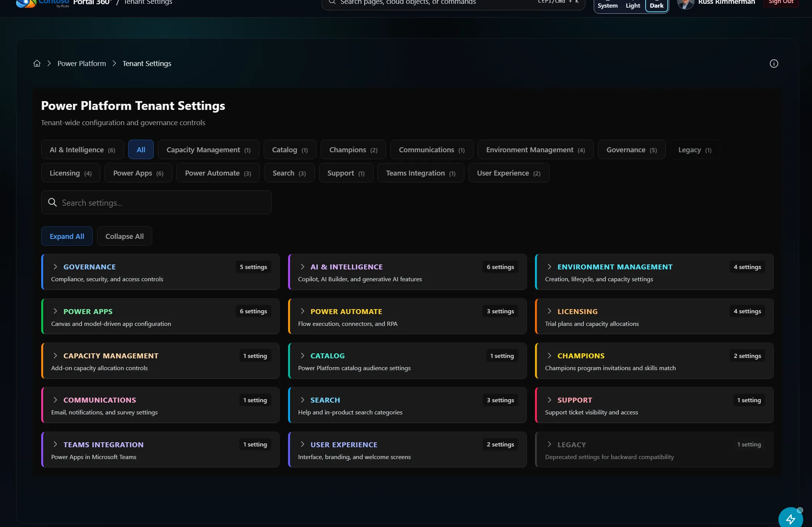Click the global search magnifier icon
Image resolution: width=812 pixels, height=527 pixels.
click(332, 2)
